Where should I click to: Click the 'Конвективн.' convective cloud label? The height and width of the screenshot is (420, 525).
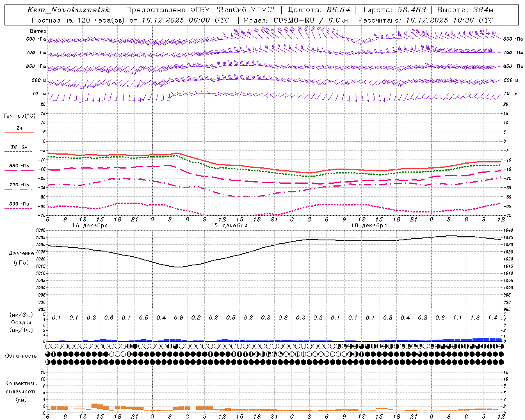coord(21,383)
